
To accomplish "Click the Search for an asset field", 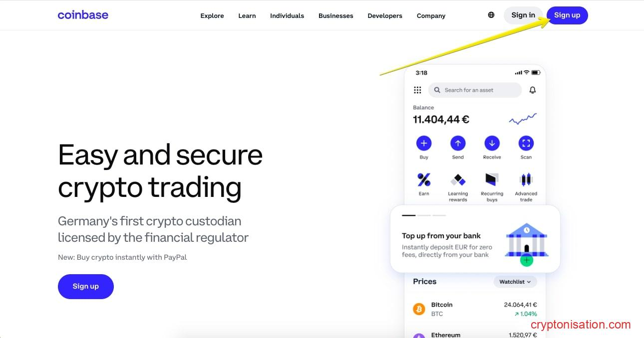I will pyautogui.click(x=475, y=90).
